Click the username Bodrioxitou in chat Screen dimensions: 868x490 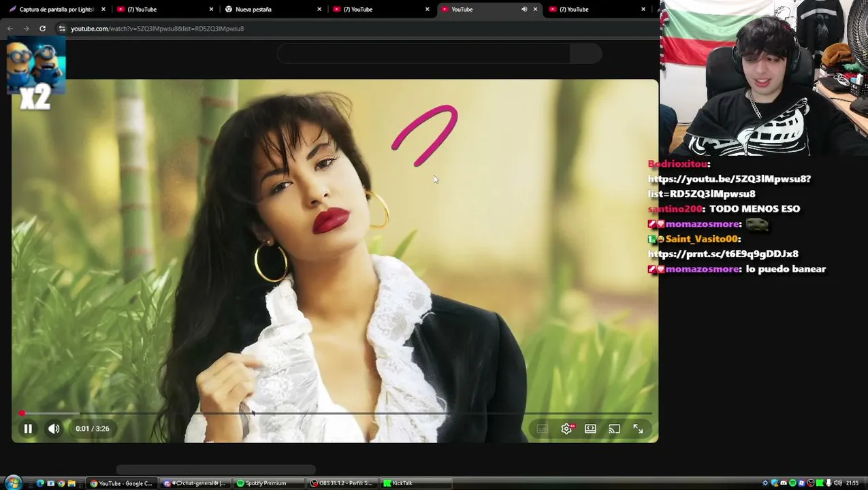point(677,164)
